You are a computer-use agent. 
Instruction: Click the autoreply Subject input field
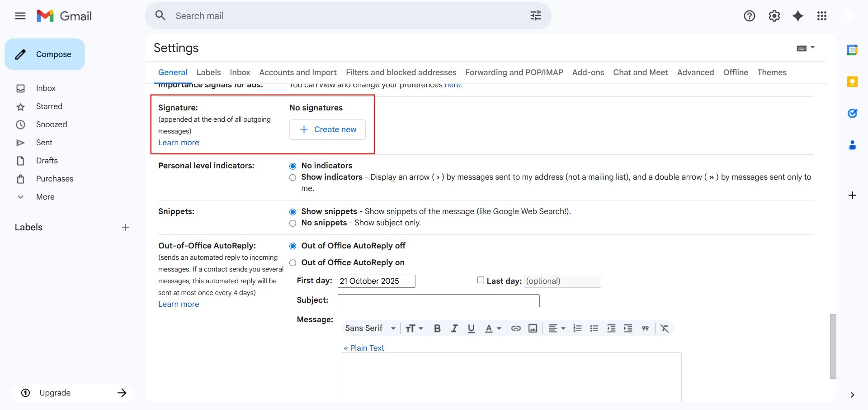coord(438,300)
